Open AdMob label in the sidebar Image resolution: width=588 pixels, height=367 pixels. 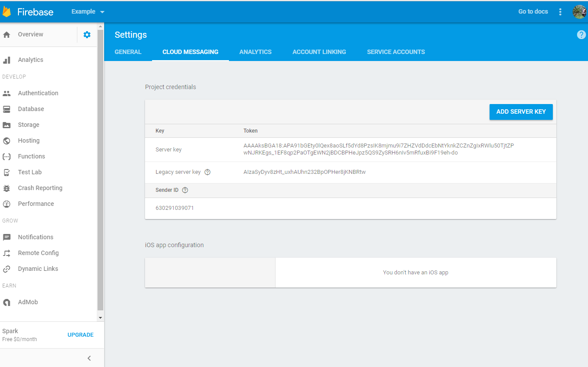coord(28,302)
